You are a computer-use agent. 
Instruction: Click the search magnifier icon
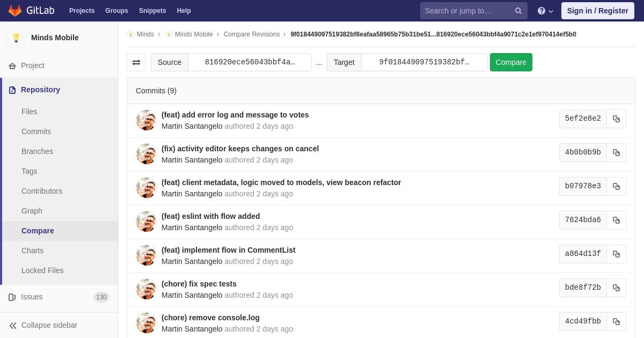(518, 11)
